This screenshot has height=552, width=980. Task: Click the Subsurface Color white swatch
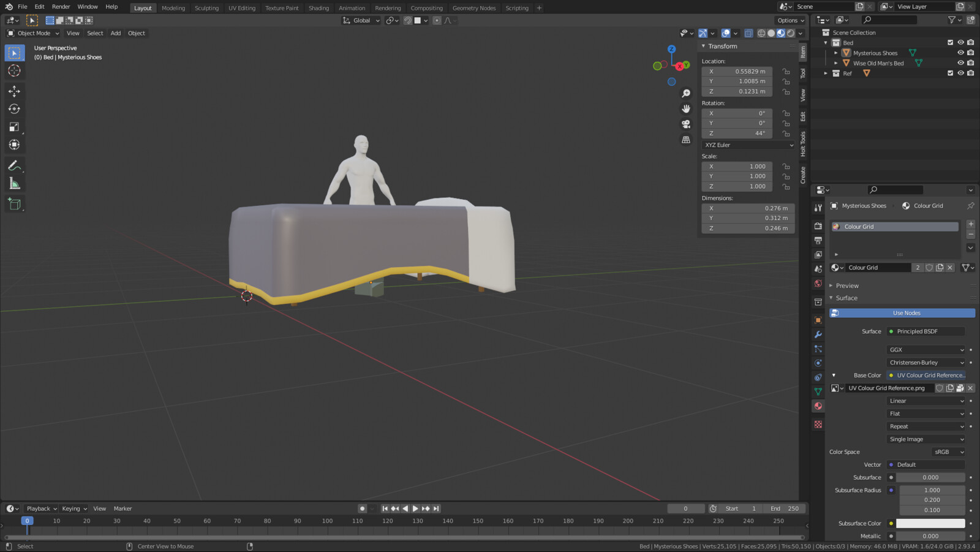pyautogui.click(x=930, y=523)
